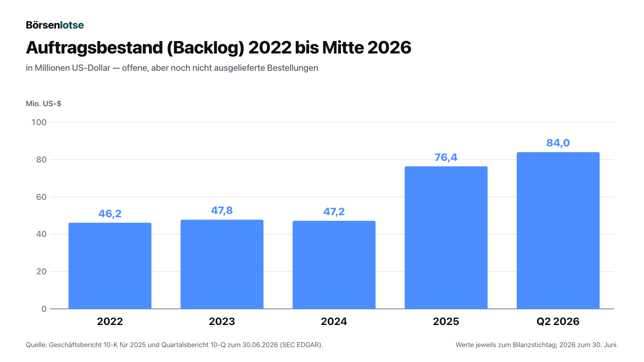Click the x-axis label 2022
Image resolution: width=644 pixels, height=362 pixels.
click(x=110, y=321)
